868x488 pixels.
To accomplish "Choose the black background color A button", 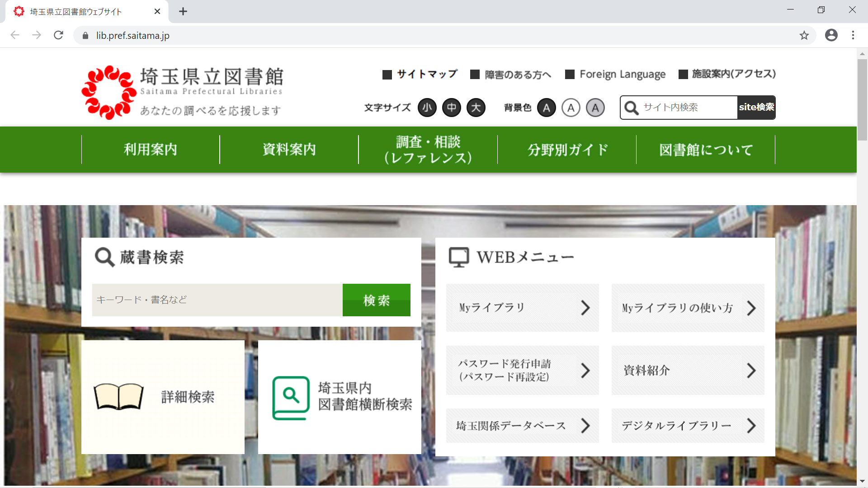I will (547, 108).
